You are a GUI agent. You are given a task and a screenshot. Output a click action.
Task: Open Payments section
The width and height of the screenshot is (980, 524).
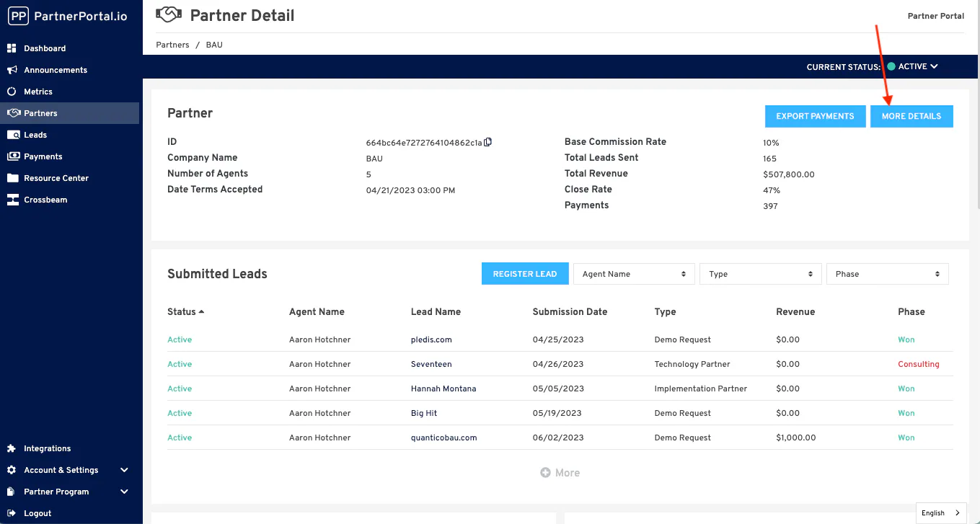[43, 156]
